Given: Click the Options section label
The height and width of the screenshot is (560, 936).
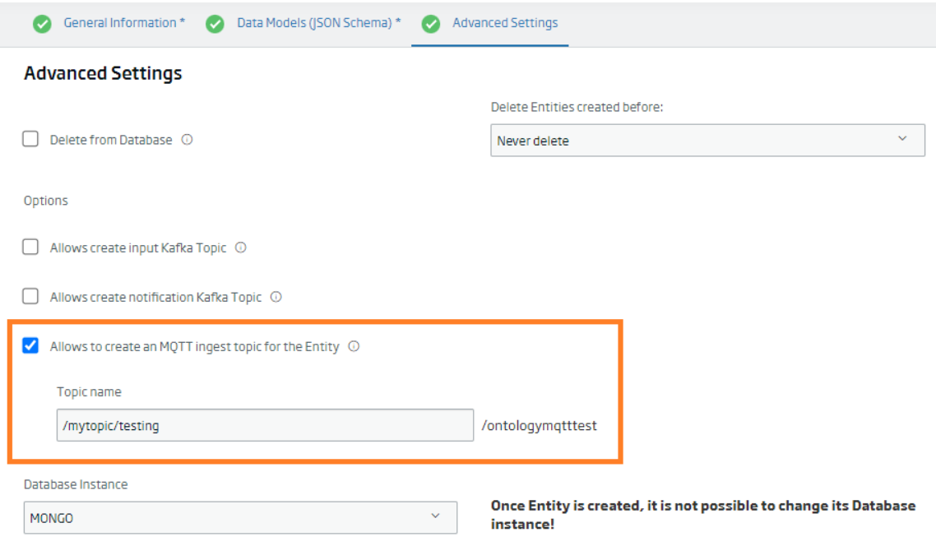Looking at the screenshot, I should 46,201.
